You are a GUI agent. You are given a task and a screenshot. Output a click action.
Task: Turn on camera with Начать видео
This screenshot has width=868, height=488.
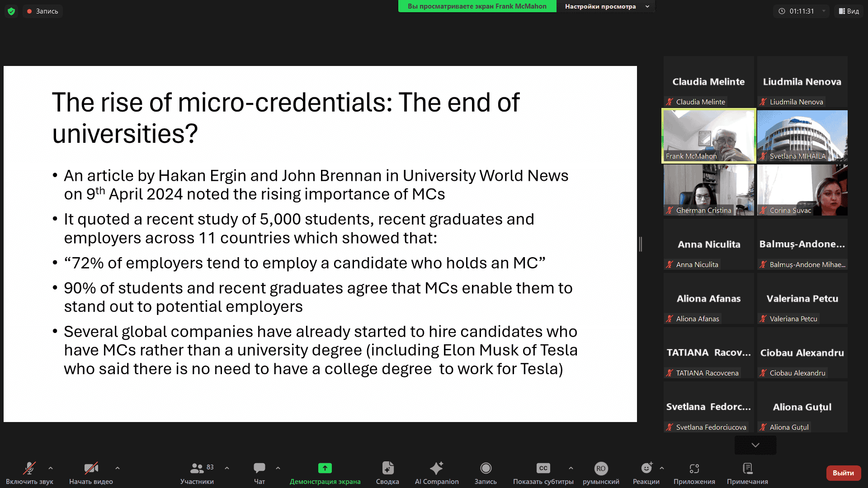pyautogui.click(x=91, y=468)
